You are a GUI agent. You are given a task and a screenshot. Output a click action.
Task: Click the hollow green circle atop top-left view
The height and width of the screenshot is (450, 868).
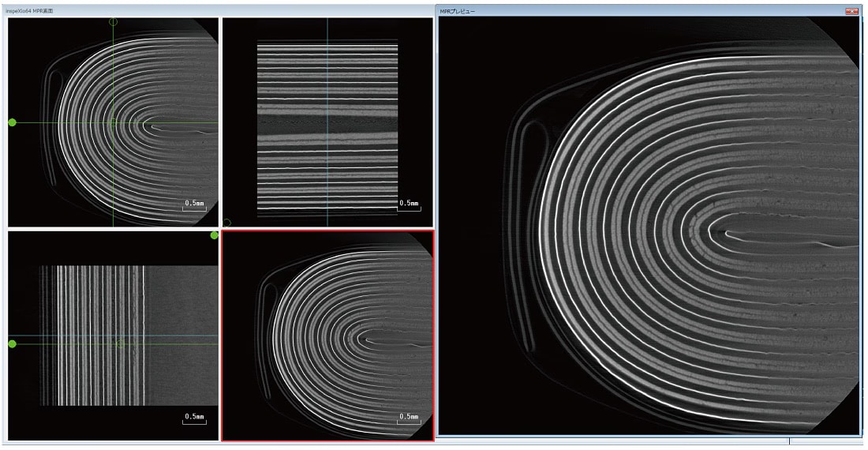coord(113,21)
